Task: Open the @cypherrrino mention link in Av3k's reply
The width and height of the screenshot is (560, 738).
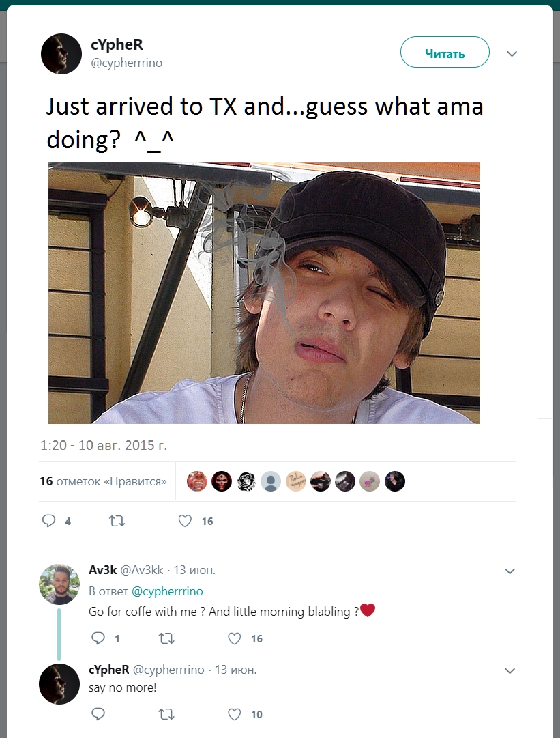Action: 167,591
